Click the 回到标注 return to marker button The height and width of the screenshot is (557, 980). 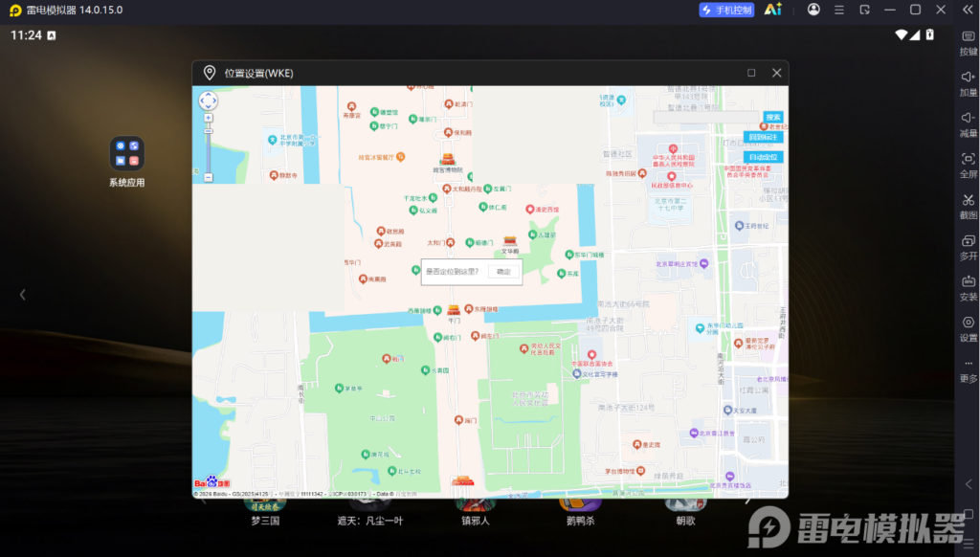tap(763, 137)
